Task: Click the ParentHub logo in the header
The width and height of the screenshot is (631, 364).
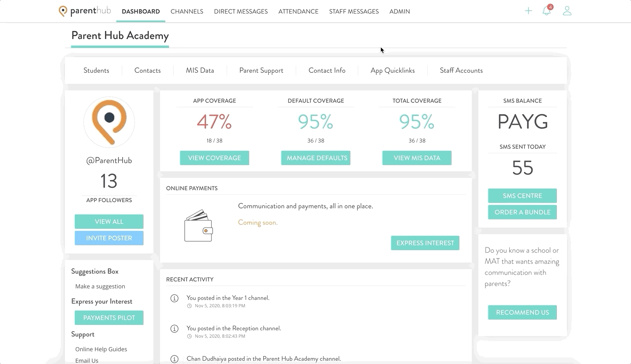Action: (85, 11)
